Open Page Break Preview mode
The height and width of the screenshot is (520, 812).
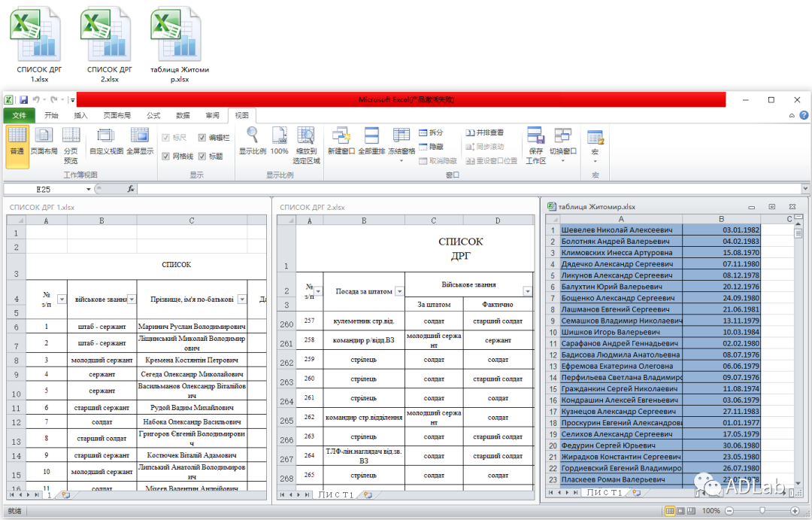pos(72,147)
